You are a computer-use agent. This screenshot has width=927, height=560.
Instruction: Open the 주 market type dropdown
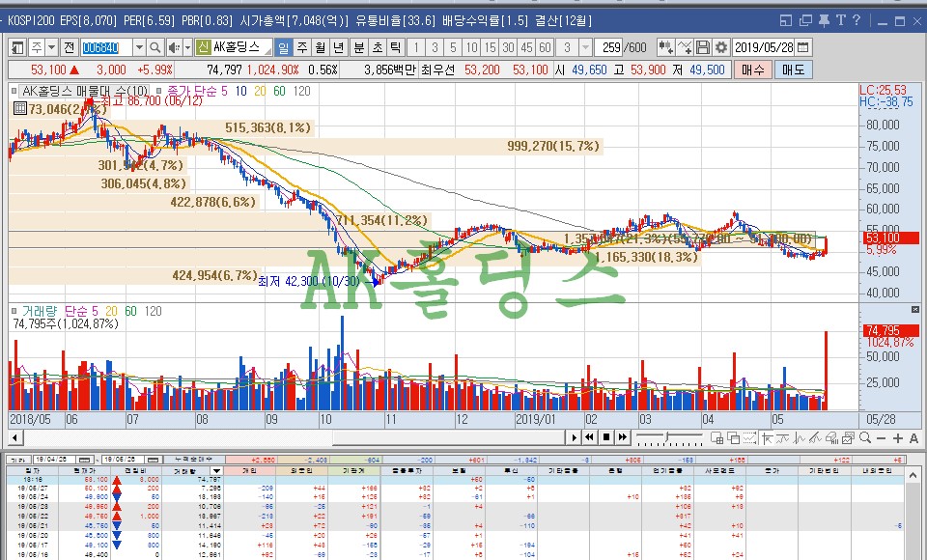[x=51, y=47]
